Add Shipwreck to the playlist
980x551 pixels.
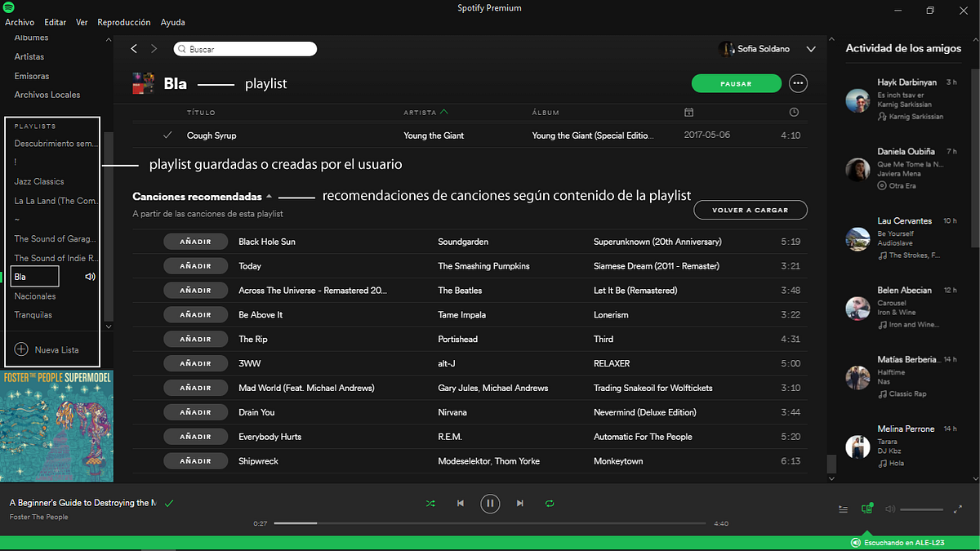(x=195, y=461)
